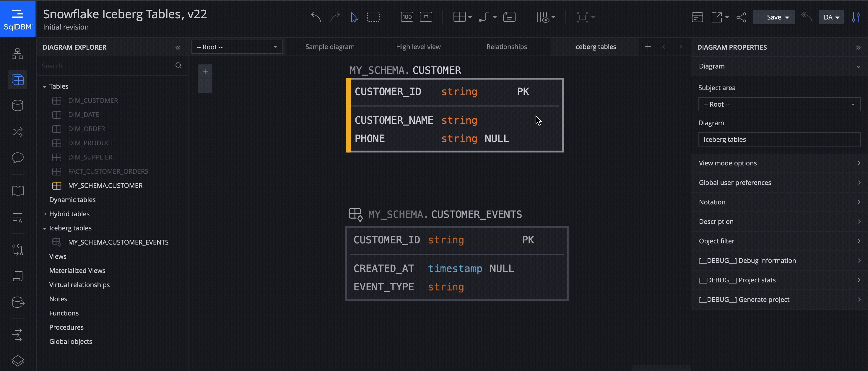
Task: Click the panel layout icon near Save
Action: 697,17
